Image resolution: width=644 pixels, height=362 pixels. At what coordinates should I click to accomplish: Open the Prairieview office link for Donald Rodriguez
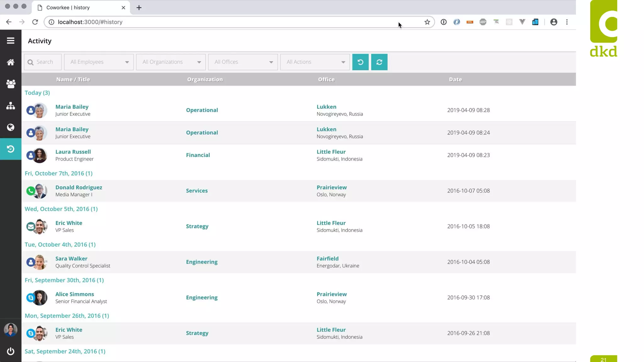point(331,187)
